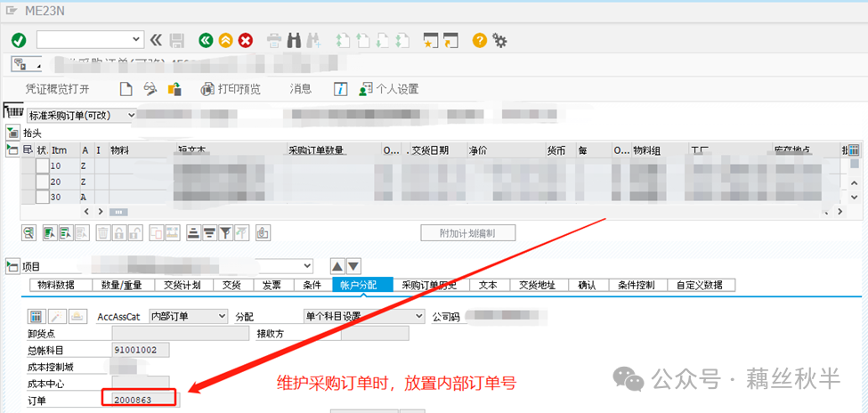The height and width of the screenshot is (413, 868).
Task: Click the save diskette icon
Action: point(176,40)
